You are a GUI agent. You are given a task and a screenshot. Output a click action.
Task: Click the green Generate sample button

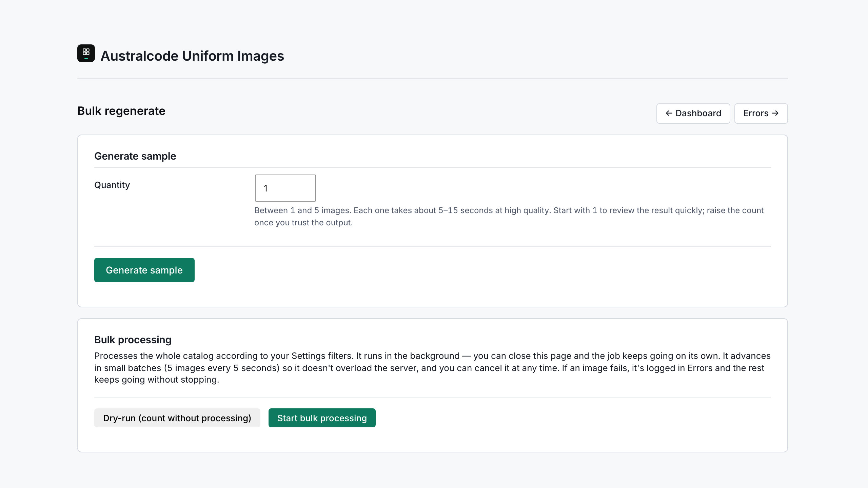coord(144,270)
